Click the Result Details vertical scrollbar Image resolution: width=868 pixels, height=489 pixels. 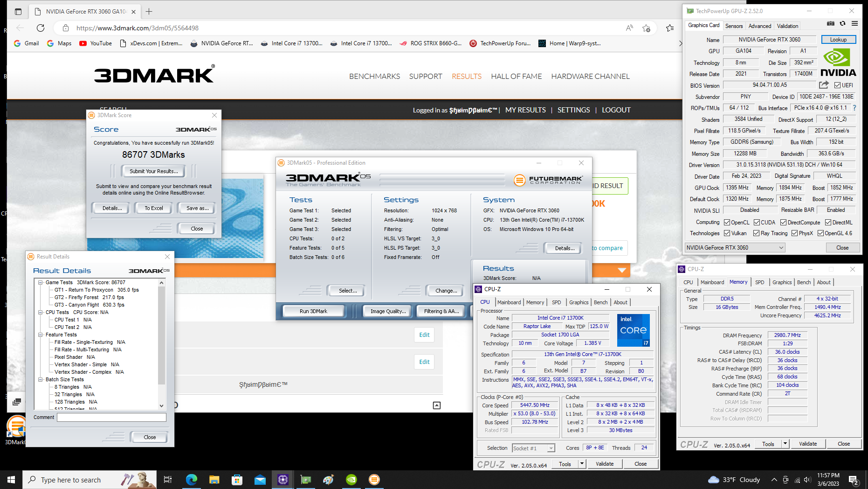click(x=161, y=344)
